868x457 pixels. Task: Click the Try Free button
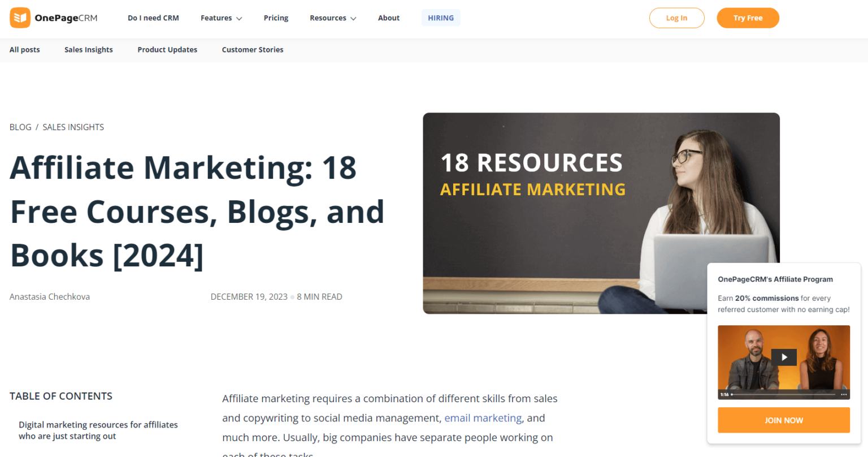748,18
